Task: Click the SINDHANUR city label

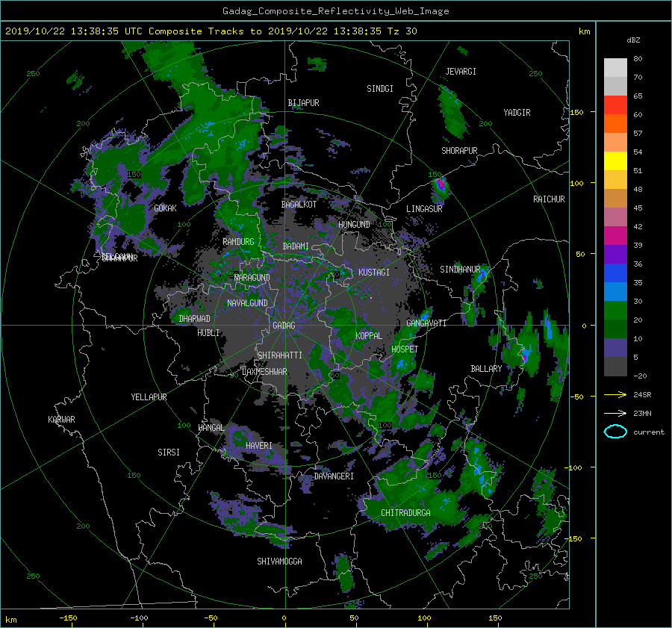Action: click(x=460, y=270)
